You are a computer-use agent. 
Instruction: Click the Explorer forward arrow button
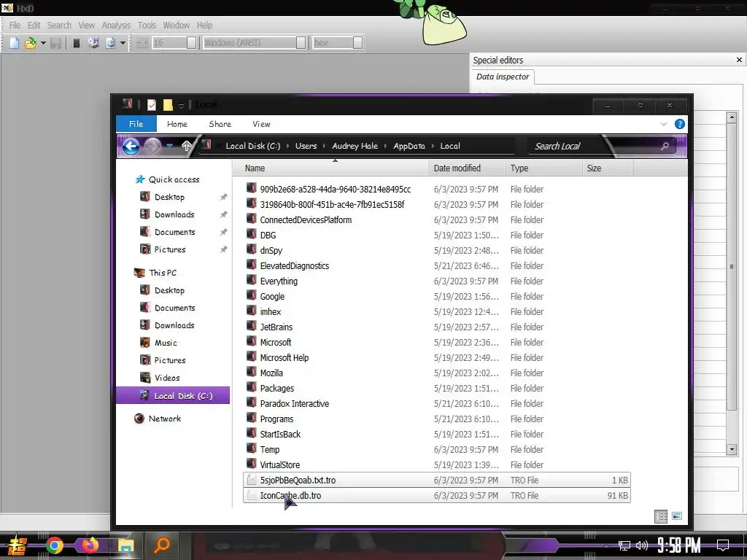click(x=152, y=146)
